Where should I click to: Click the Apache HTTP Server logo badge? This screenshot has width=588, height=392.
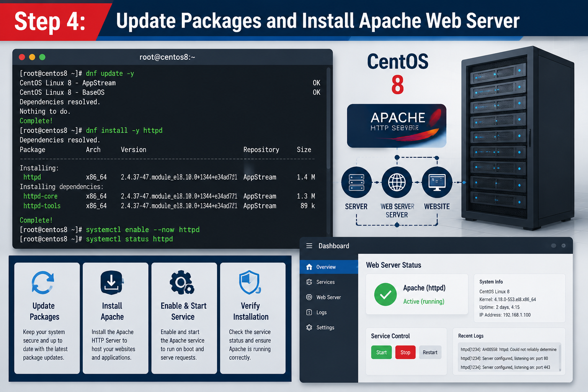point(397,126)
